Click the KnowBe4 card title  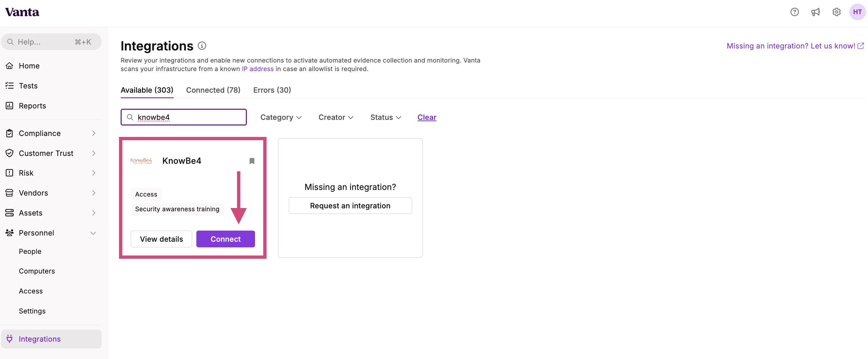coord(182,161)
